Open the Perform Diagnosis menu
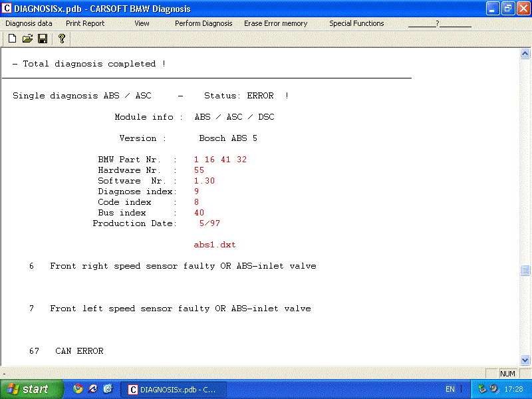Image resolution: width=532 pixels, height=399 pixels. (203, 23)
